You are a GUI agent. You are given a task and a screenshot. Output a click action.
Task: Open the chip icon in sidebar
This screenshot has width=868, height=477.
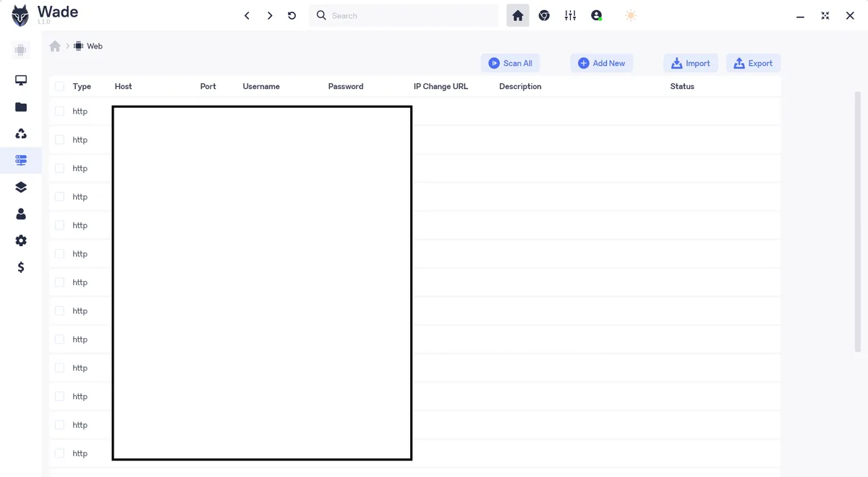[x=20, y=51]
